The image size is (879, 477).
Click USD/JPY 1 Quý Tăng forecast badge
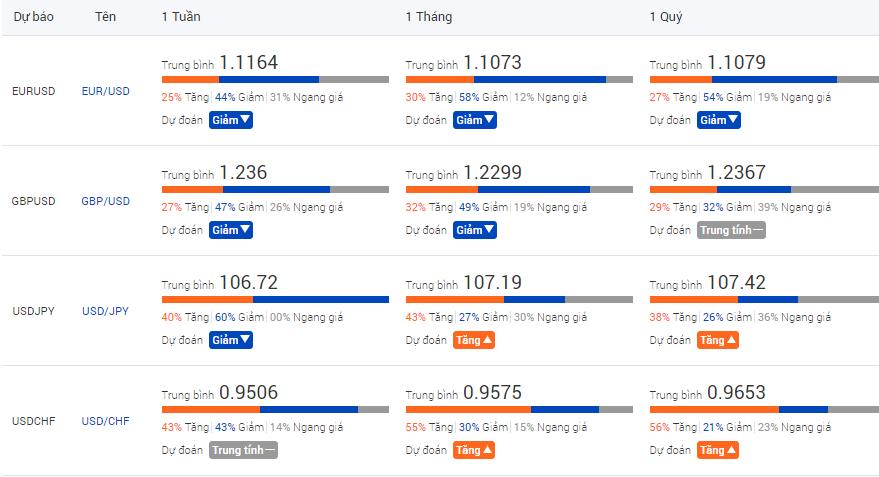pos(718,340)
